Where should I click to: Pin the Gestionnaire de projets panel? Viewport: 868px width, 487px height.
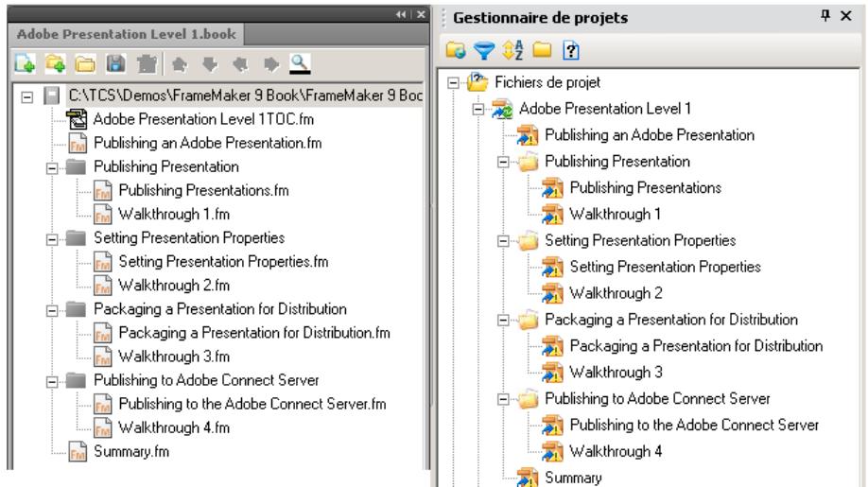coord(825,15)
